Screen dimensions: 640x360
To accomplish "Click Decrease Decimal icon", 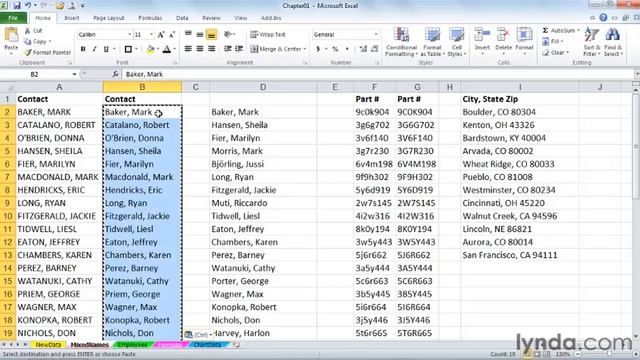I will click(x=374, y=49).
